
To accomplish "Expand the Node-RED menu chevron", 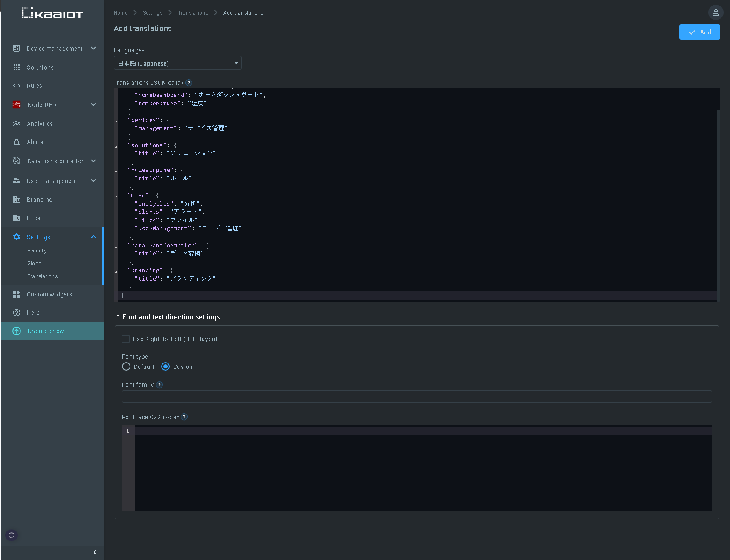I will point(93,104).
